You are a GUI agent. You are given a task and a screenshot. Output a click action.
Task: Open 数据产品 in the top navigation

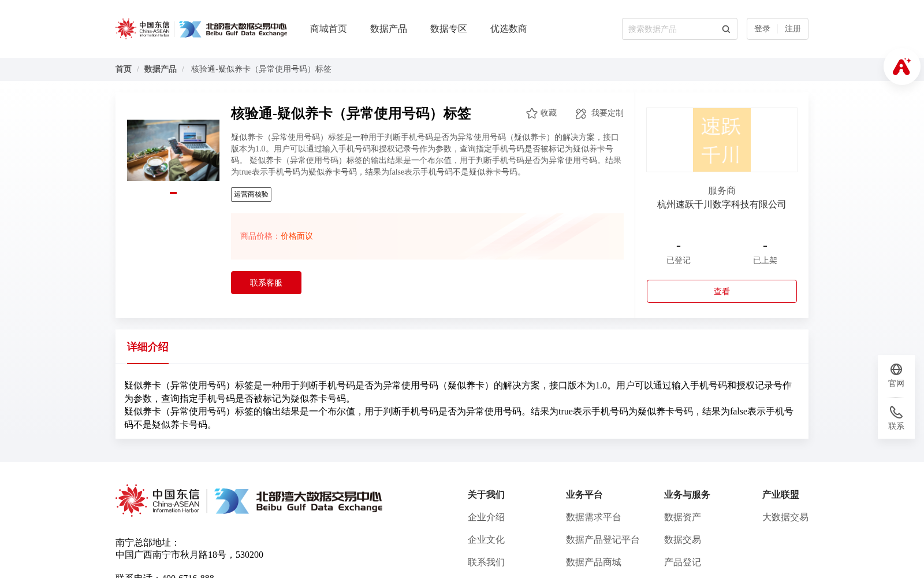coord(389,29)
